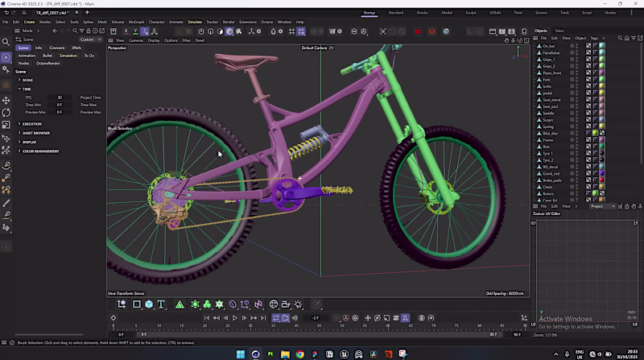Toggle X axis lock

(126, 31)
